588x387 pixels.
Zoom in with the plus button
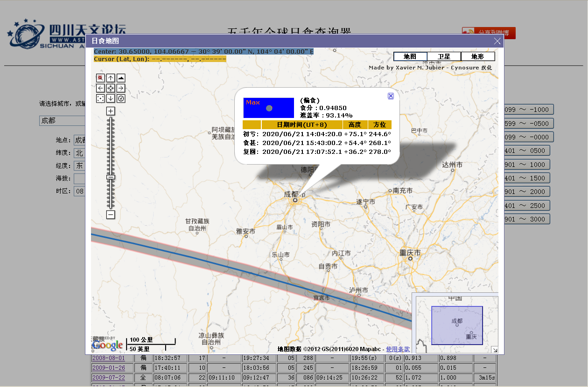(x=111, y=111)
